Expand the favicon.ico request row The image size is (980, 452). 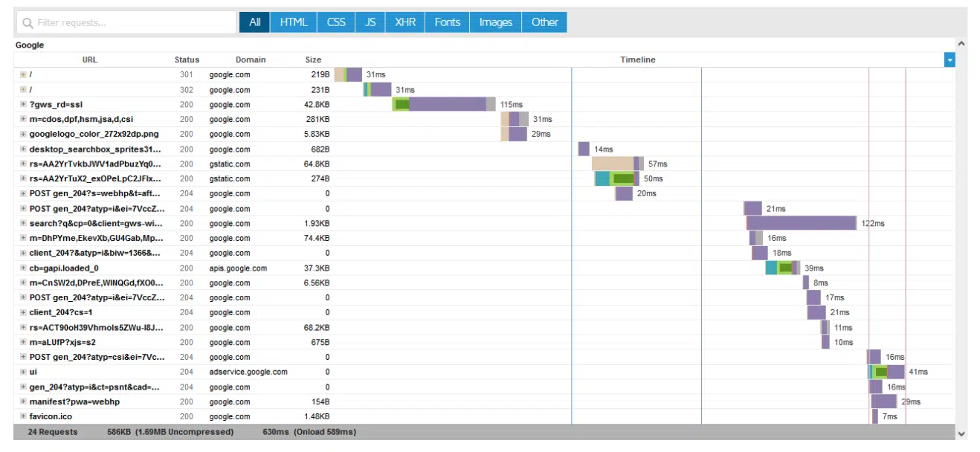point(23,417)
